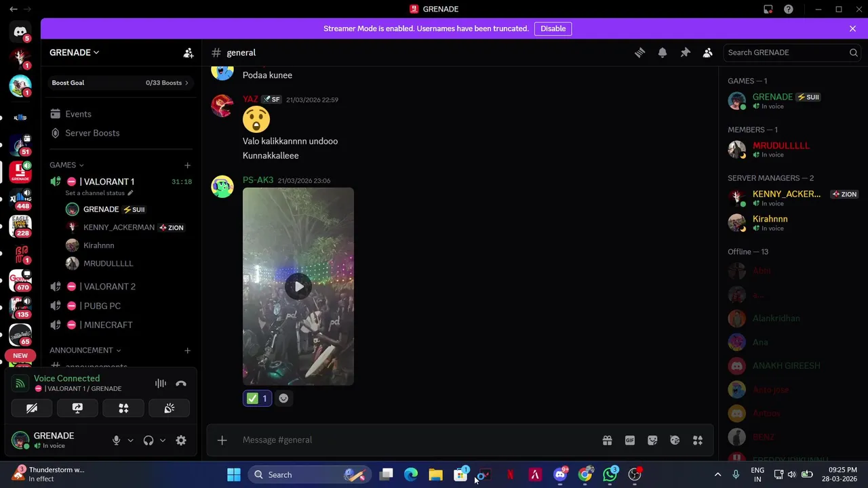Image resolution: width=868 pixels, height=488 pixels.
Task: Open apps launcher in message bar
Action: 698,440
